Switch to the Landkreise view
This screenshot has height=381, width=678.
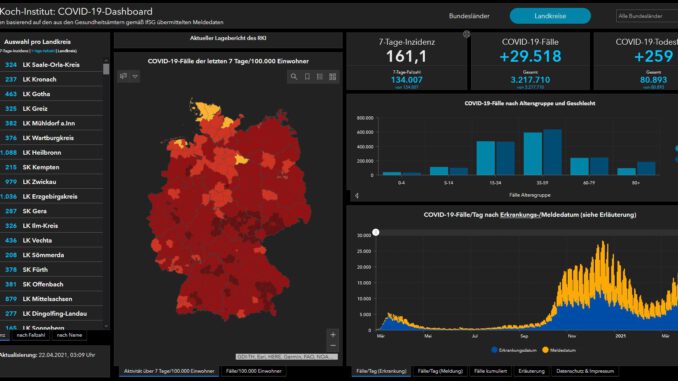pyautogui.click(x=550, y=16)
